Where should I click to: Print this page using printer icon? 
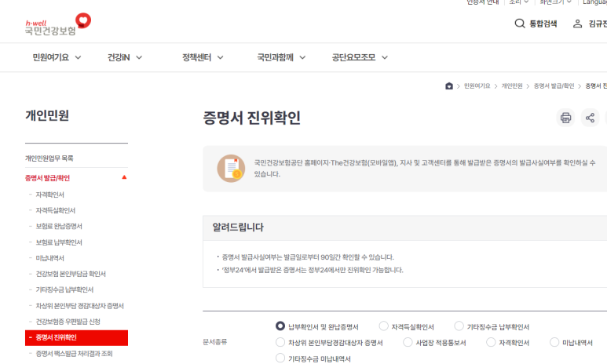pyautogui.click(x=565, y=118)
